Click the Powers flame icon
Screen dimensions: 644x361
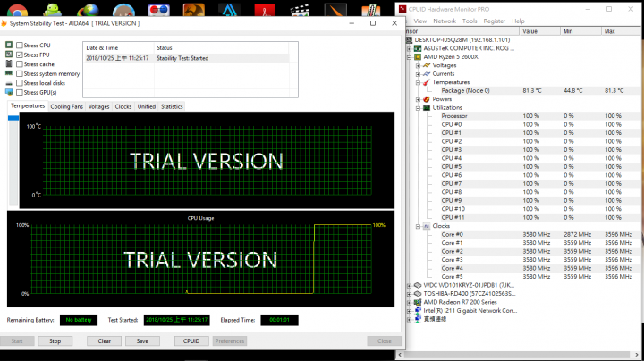click(427, 99)
